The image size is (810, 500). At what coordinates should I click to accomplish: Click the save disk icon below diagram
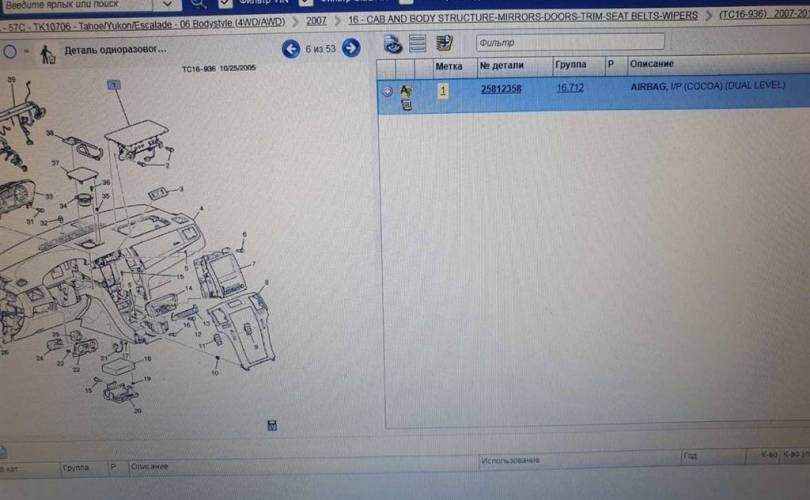pyautogui.click(x=273, y=425)
